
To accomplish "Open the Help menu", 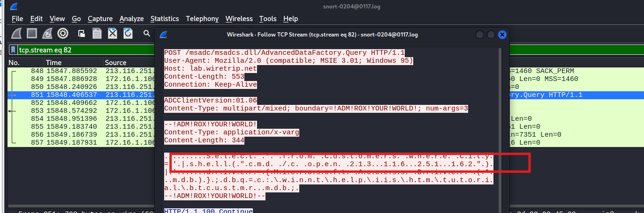I will pyautogui.click(x=291, y=19).
